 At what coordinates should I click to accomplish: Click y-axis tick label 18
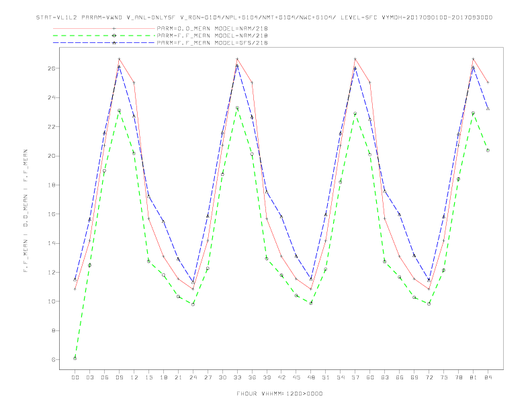coord(52,185)
